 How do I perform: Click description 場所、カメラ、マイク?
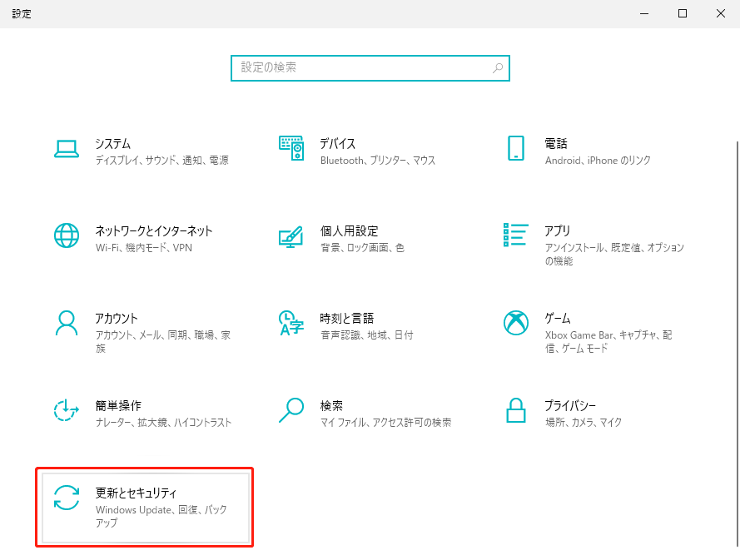[584, 422]
